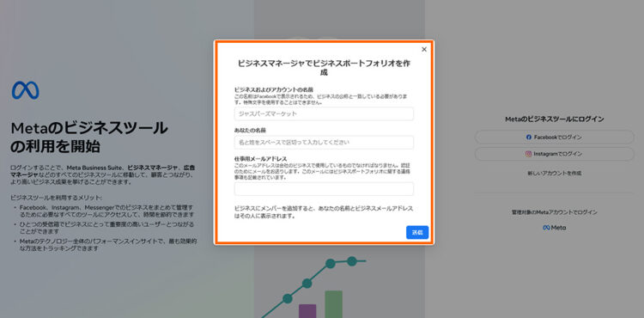Close the business portfolio creation dialog
This screenshot has height=318, width=644.
pos(424,49)
